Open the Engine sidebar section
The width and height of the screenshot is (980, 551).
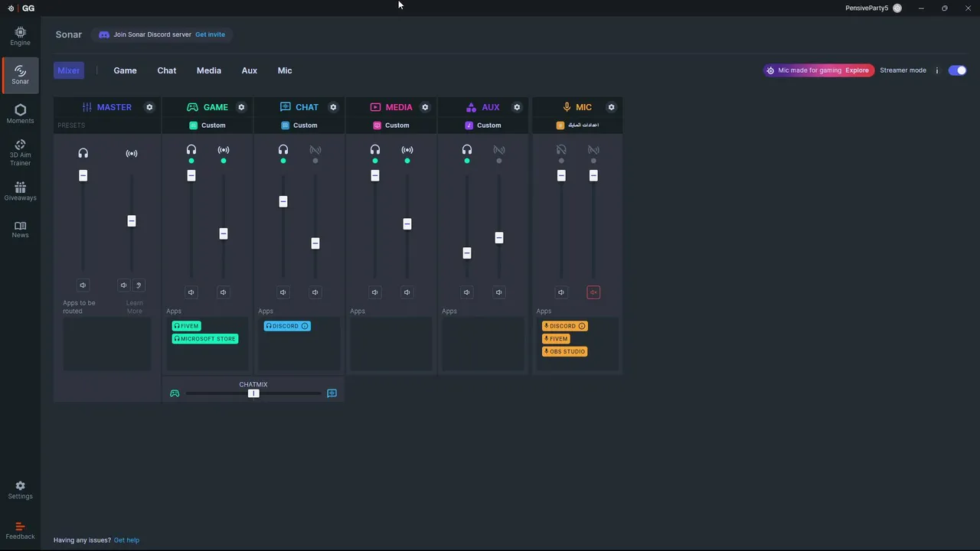coord(20,36)
